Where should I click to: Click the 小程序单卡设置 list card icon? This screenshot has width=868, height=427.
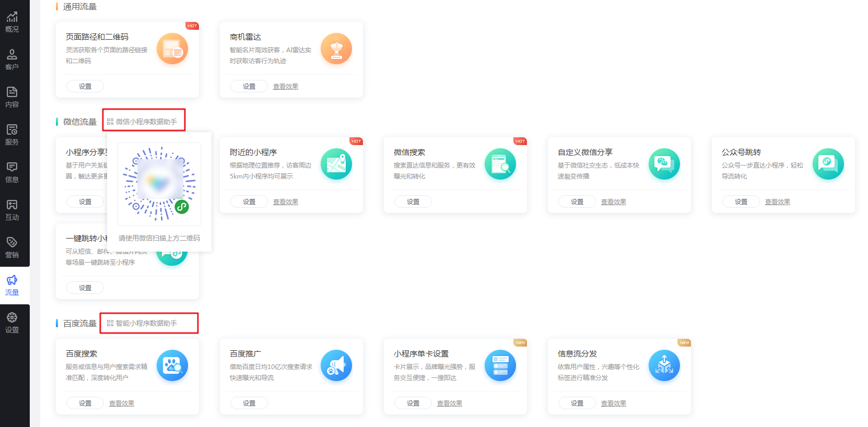tap(500, 365)
